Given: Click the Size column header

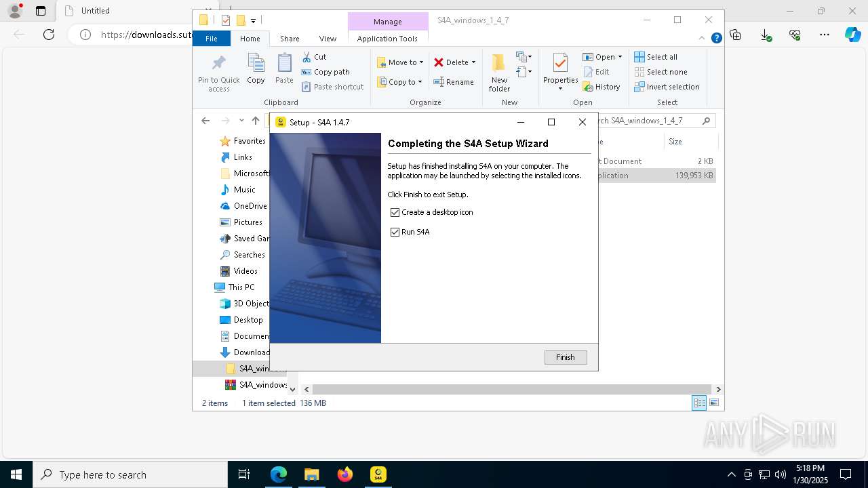Looking at the screenshot, I should pyautogui.click(x=690, y=142).
